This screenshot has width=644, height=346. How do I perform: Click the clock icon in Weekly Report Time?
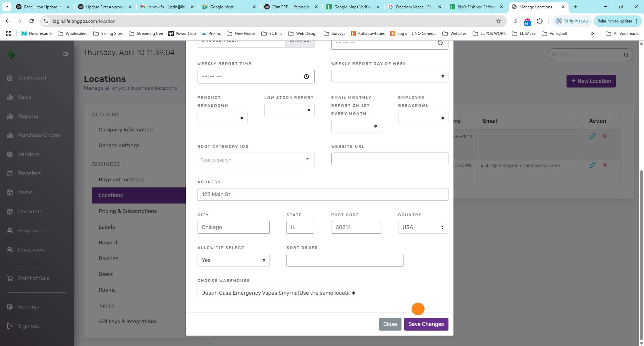(306, 77)
